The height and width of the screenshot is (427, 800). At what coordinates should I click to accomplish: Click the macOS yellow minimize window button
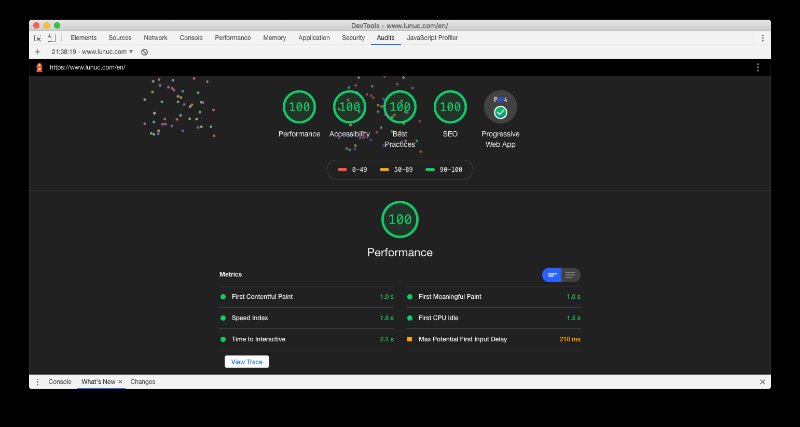point(46,26)
